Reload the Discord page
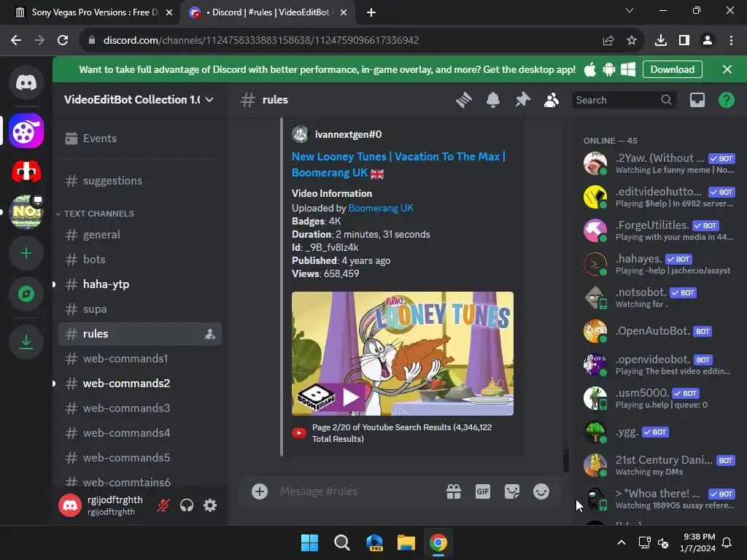Viewport: 747px width, 560px height. point(63,41)
